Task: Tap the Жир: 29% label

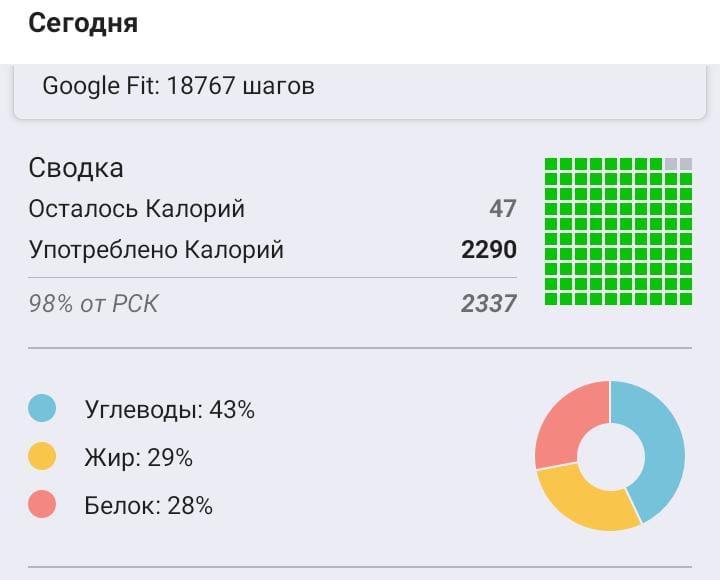Action: 139,458
